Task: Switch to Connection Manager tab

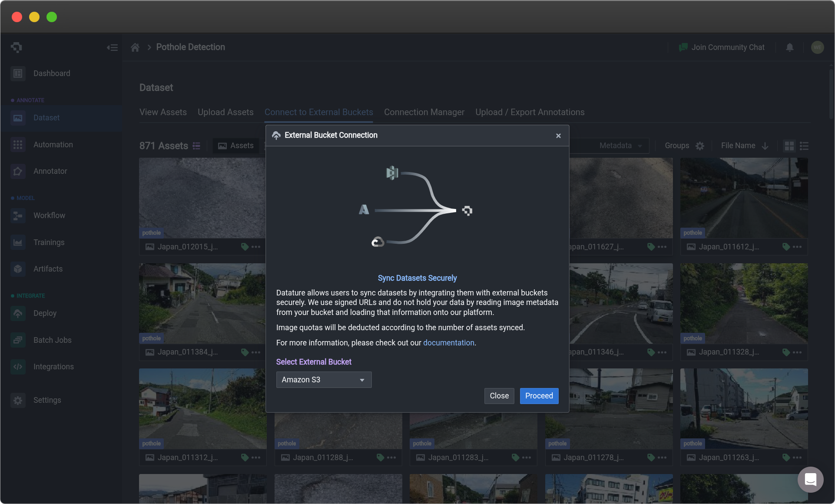Action: click(424, 112)
